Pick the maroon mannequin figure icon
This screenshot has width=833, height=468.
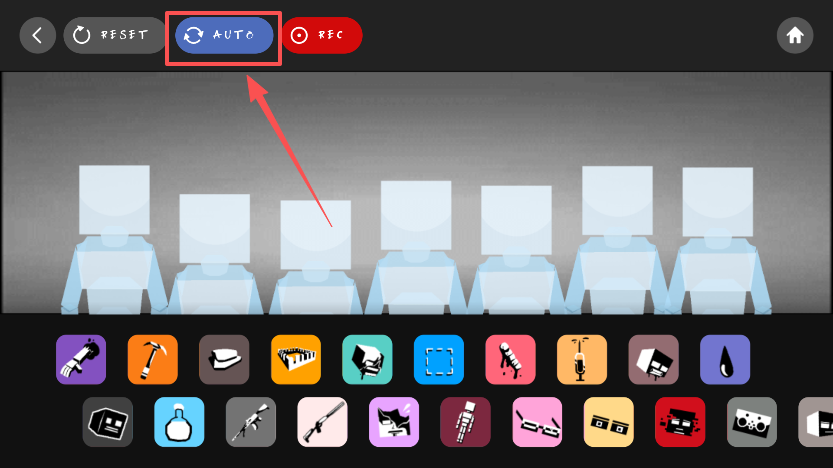[x=465, y=422]
